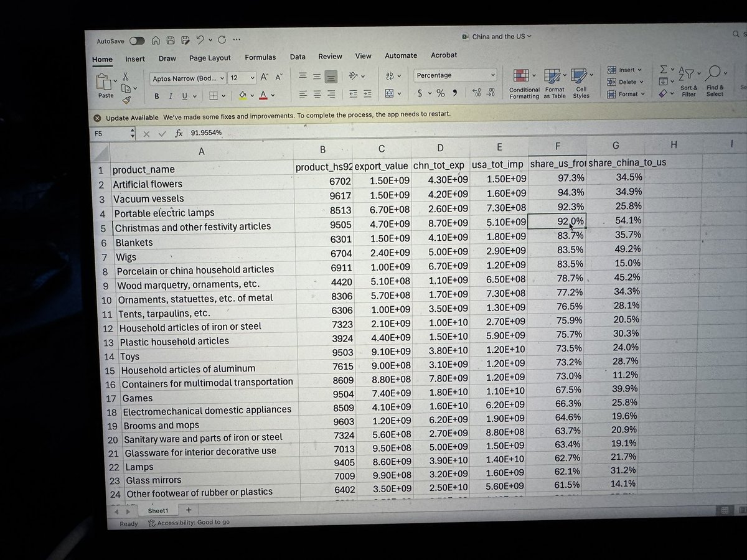Image resolution: width=747 pixels, height=560 pixels.
Task: Click the Fill down icon
Action: click(x=663, y=81)
